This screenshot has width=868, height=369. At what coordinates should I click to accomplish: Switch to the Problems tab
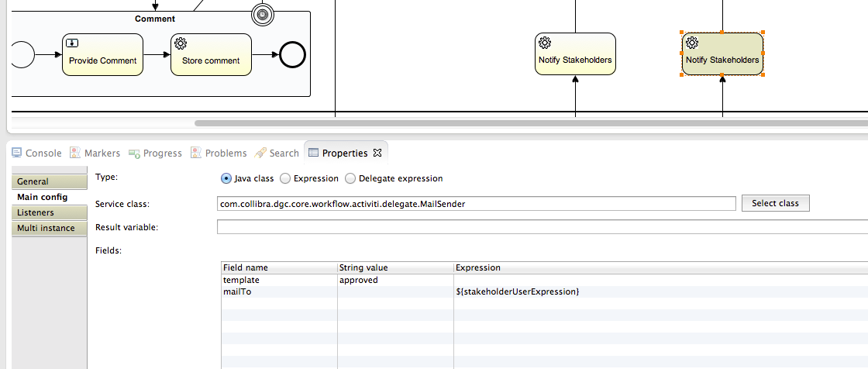click(219, 153)
